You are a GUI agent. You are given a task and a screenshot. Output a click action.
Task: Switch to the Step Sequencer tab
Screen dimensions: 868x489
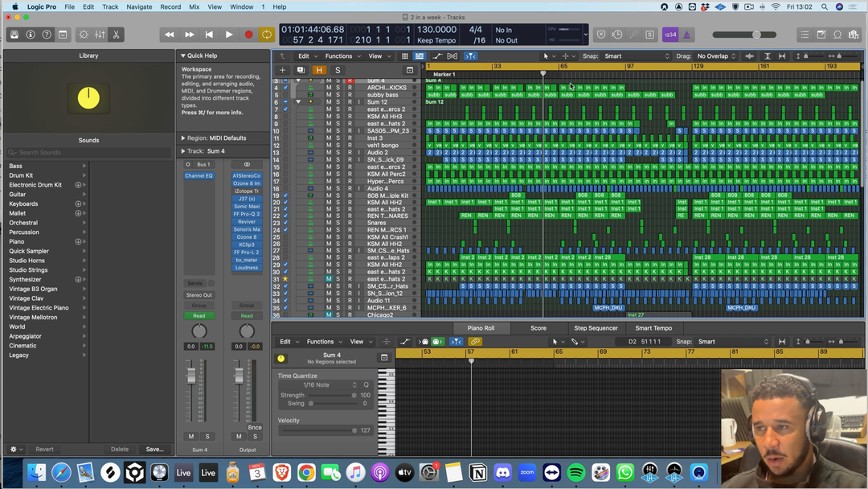point(596,328)
